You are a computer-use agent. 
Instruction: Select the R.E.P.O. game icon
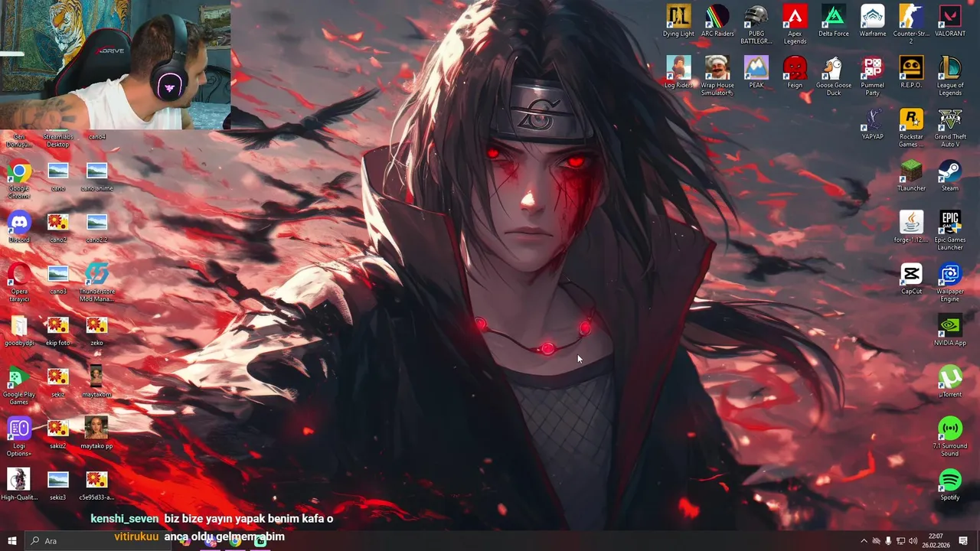(911, 73)
